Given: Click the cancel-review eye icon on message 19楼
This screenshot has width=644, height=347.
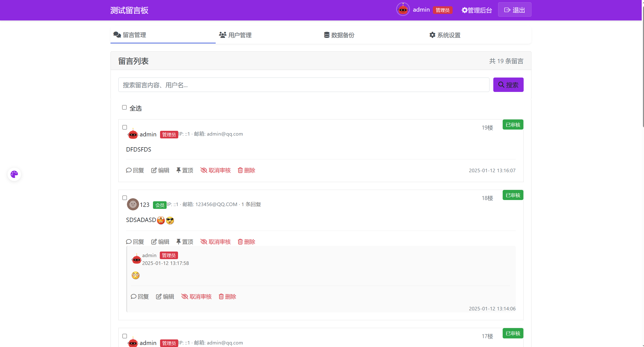Looking at the screenshot, I should point(204,170).
